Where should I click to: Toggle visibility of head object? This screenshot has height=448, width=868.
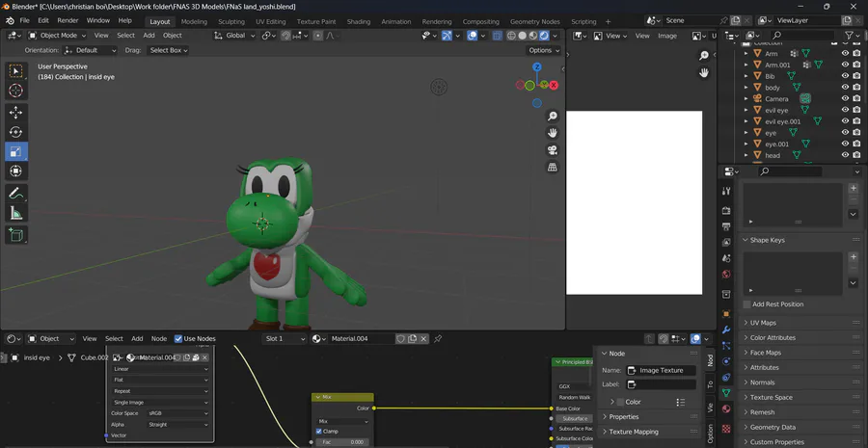coord(845,155)
